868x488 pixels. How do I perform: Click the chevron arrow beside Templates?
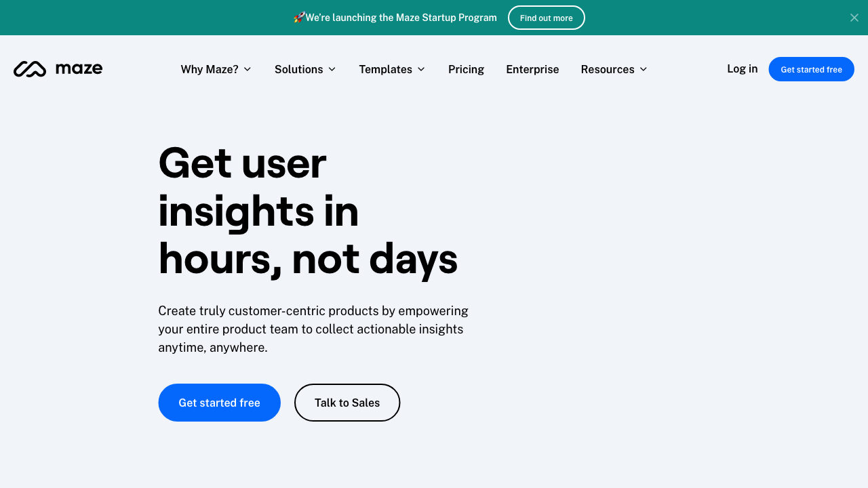click(421, 69)
